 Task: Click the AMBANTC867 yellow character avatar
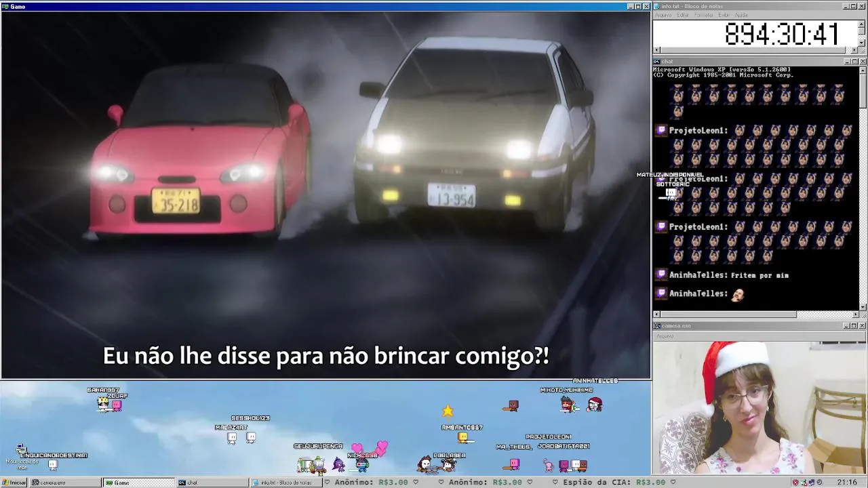(x=463, y=438)
